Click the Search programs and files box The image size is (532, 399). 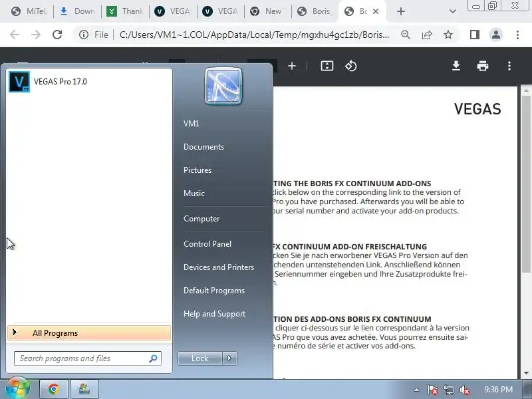[88, 358]
